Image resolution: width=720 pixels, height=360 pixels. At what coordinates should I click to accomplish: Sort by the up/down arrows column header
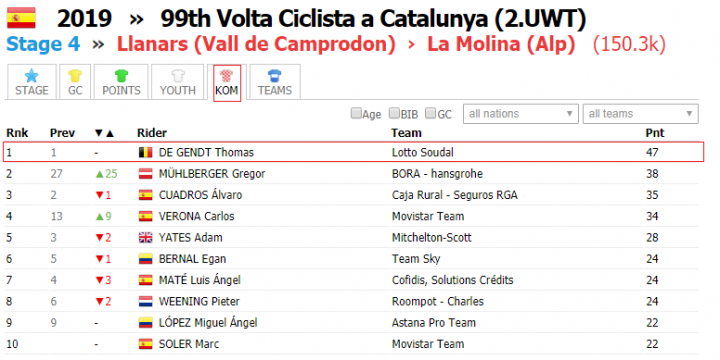(x=104, y=134)
